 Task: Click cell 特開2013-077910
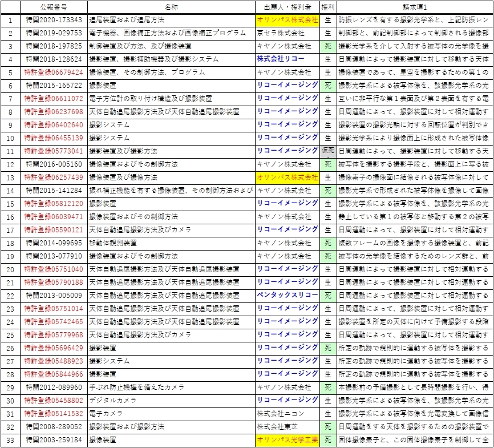[54, 256]
